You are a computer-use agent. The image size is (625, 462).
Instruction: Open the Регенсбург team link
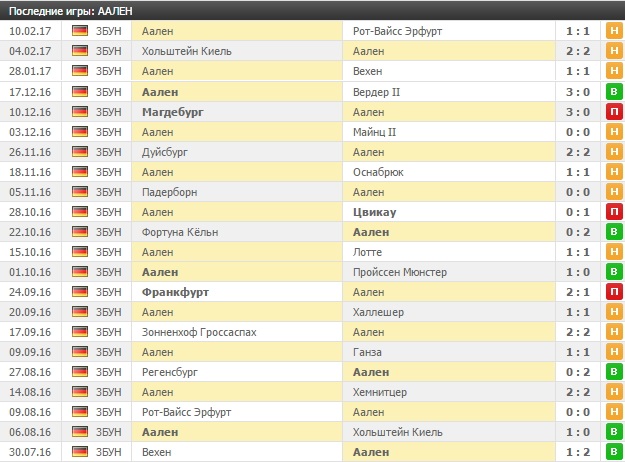pyautogui.click(x=170, y=372)
